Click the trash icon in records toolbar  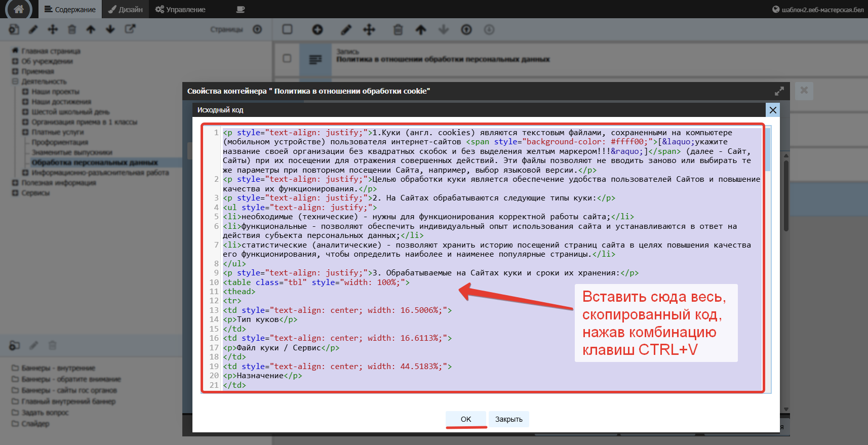398,30
